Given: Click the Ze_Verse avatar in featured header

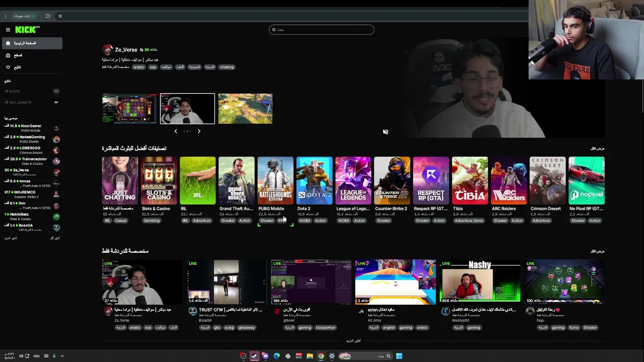Looking at the screenshot, I should (x=107, y=50).
